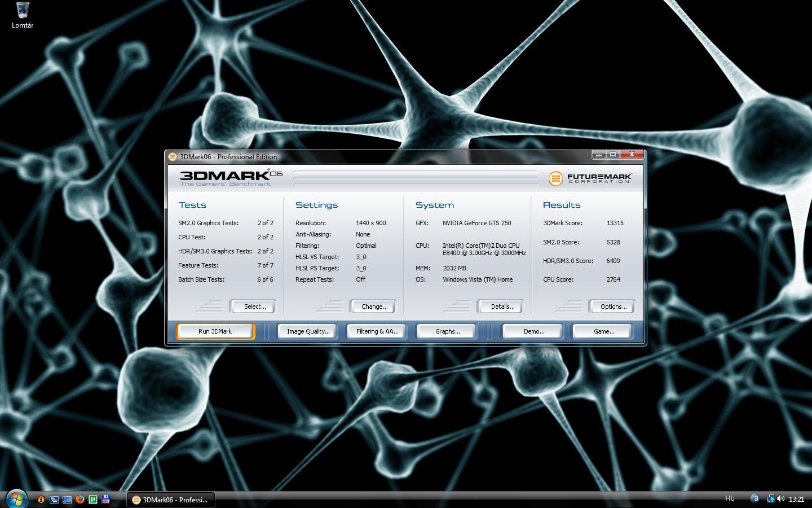Click the Filtering value Optimal

click(x=366, y=246)
